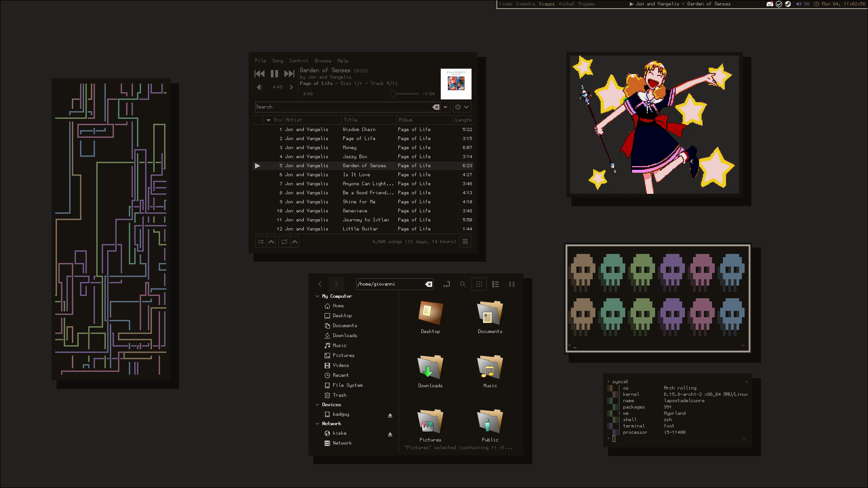Collapse the Devices sidebar section

(x=317, y=405)
